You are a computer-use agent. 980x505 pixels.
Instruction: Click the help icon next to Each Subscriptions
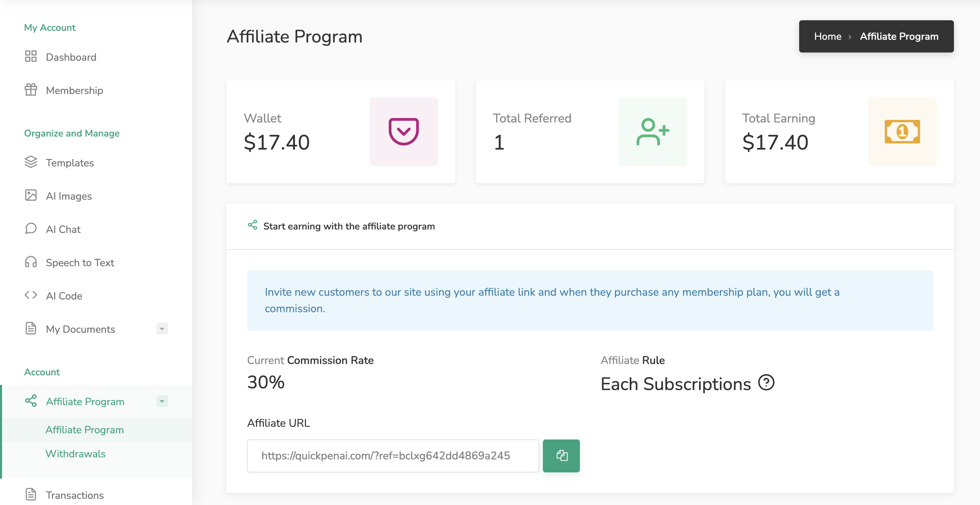[766, 383]
